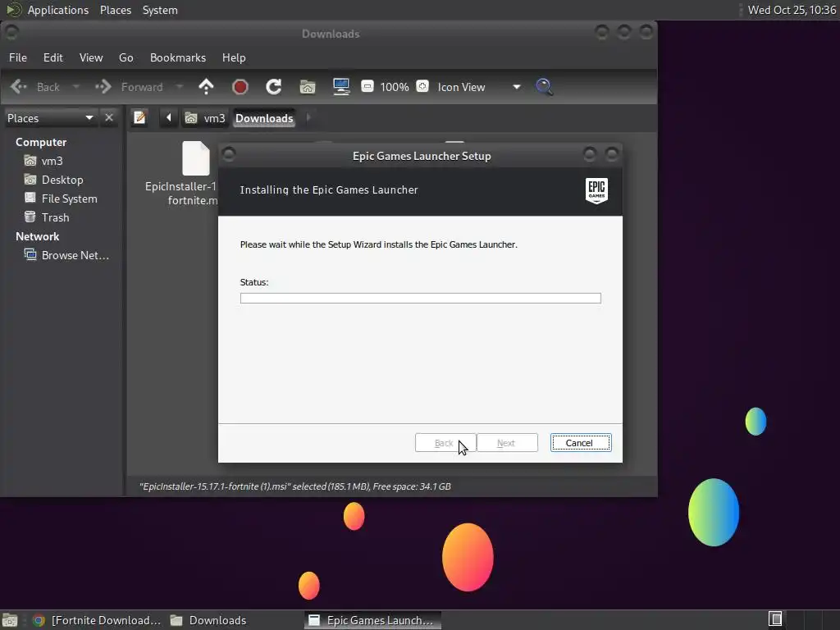Click the vm3 path bar button
Viewport: 840px width, 630px height.
click(x=205, y=118)
